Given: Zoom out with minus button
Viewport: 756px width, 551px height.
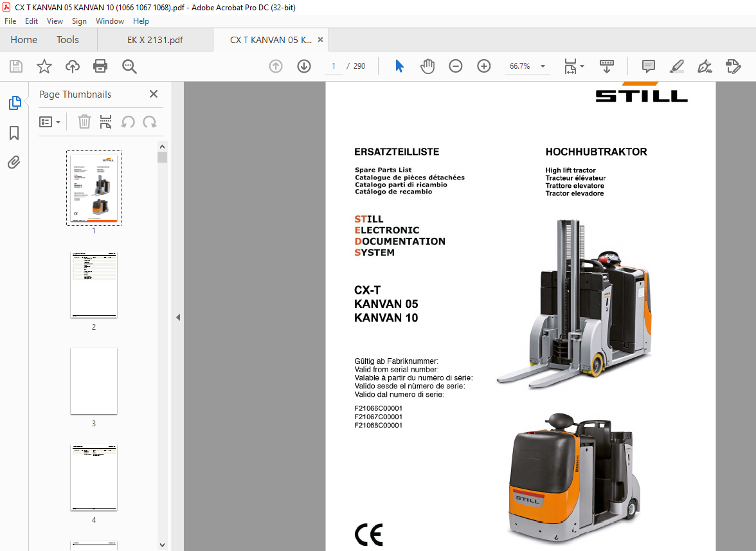Looking at the screenshot, I should 456,66.
